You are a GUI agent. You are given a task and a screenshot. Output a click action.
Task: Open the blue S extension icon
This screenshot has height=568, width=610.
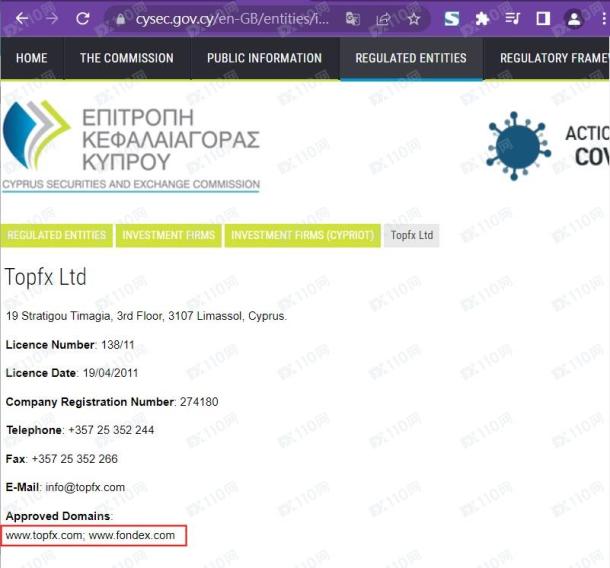pyautogui.click(x=452, y=18)
